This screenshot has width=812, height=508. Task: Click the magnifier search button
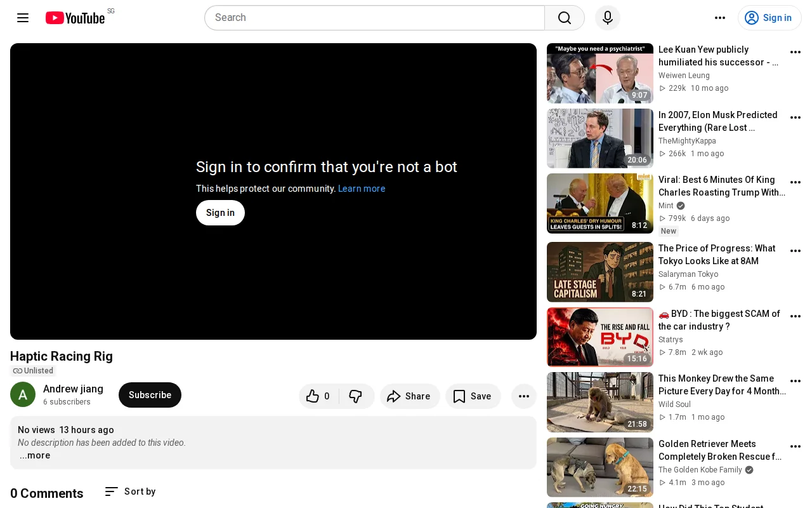[x=564, y=18]
